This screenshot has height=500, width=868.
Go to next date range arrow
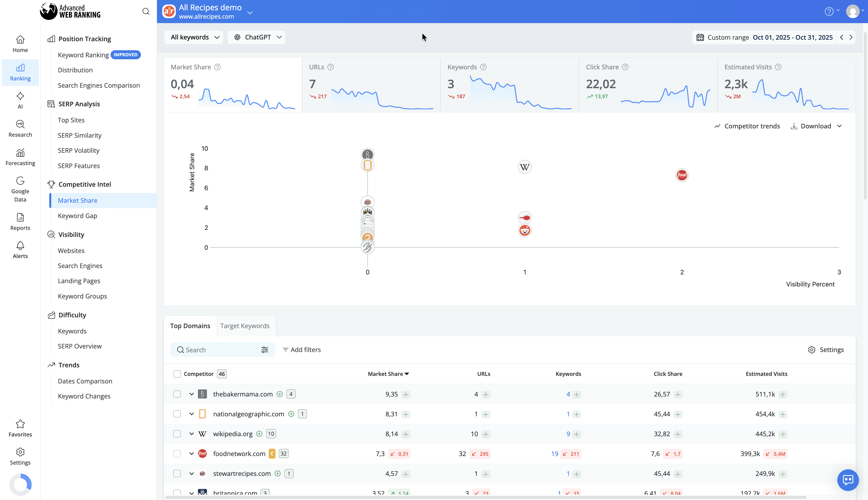851,37
